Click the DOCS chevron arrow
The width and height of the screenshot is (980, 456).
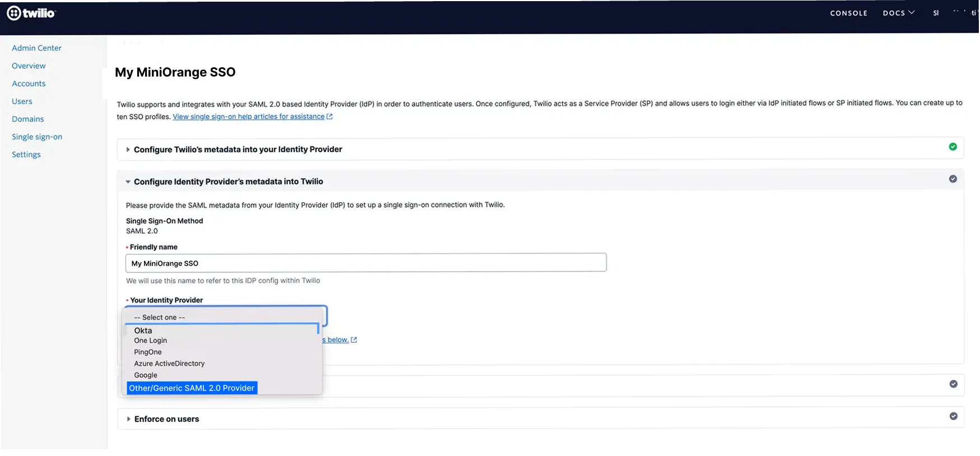(x=911, y=12)
